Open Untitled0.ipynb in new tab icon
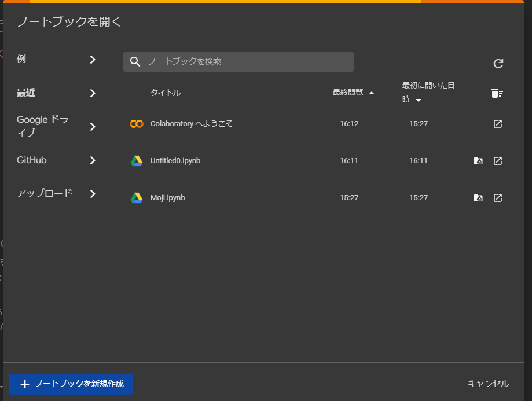This screenshot has height=401, width=532. tap(498, 161)
